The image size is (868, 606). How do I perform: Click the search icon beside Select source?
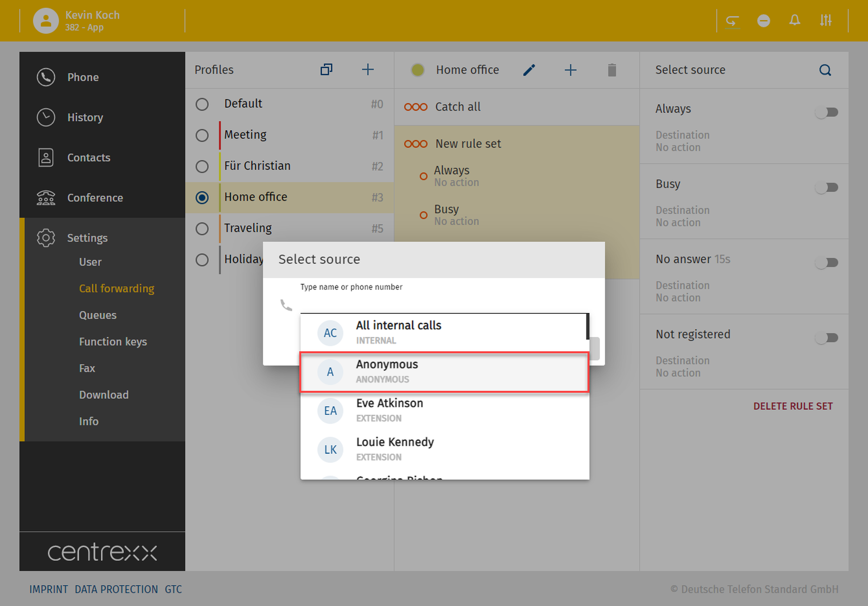tap(825, 70)
